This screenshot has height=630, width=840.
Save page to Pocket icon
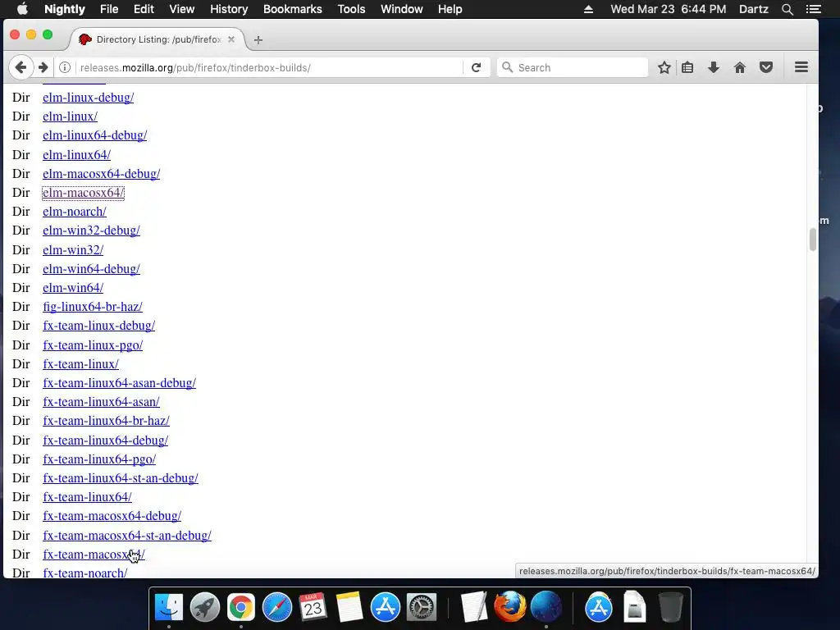pos(766,67)
